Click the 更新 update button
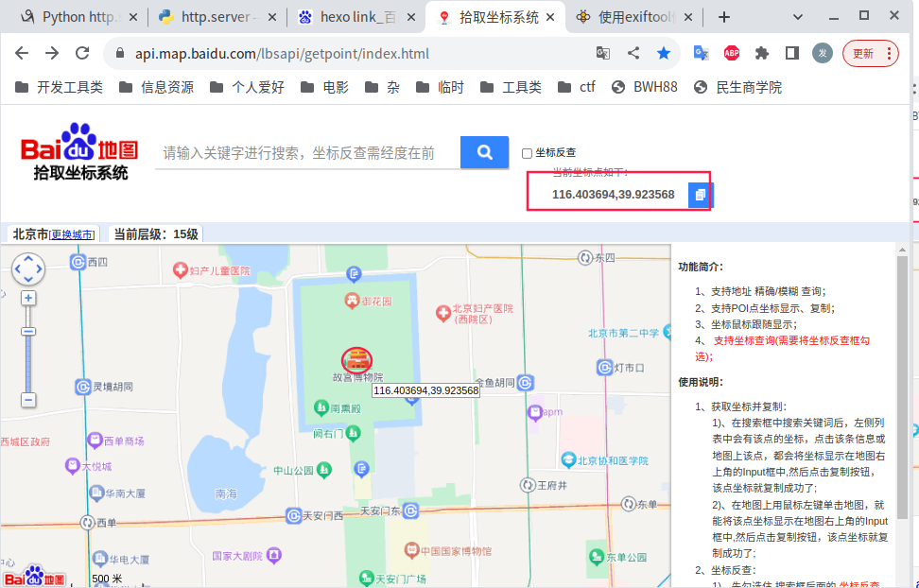The height and width of the screenshot is (588, 919). [x=871, y=54]
